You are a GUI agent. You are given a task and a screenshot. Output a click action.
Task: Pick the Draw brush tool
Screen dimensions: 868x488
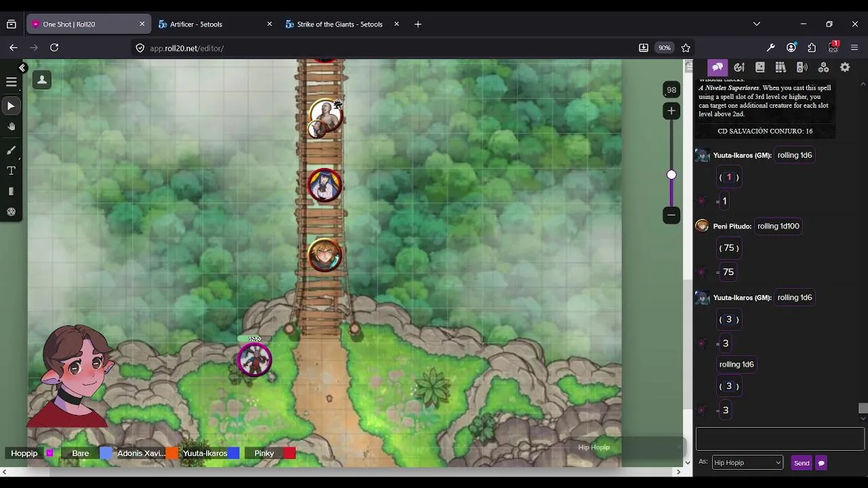pos(11,150)
